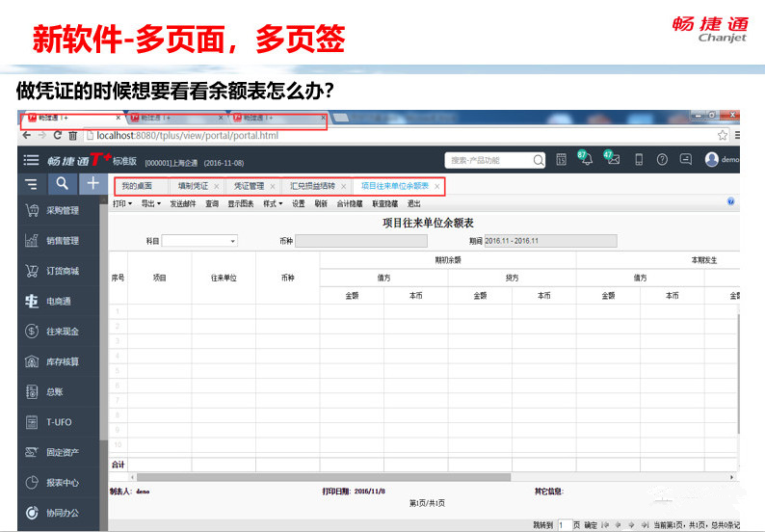Screen dimensions: 765x532
Task: Click 设置 toolbar button
Action: 298,203
